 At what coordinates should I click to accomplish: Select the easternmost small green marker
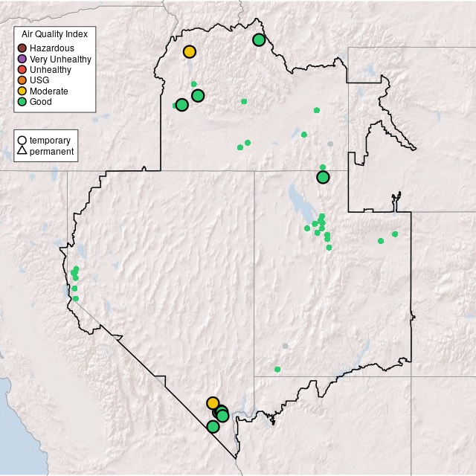395,234
